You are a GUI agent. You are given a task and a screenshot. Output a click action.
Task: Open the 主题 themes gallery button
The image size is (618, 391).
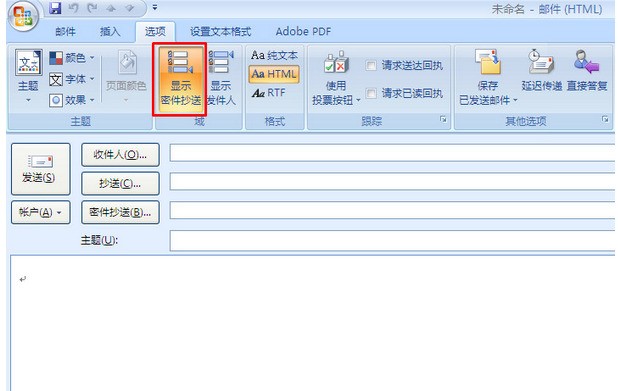[28, 76]
